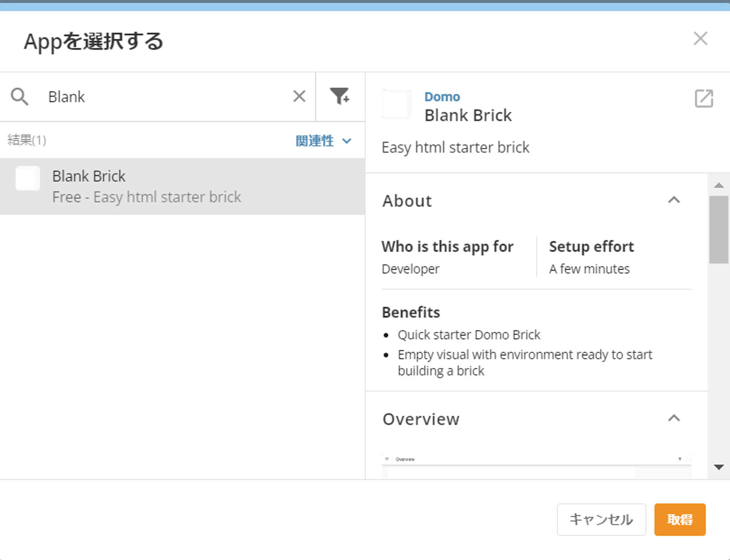
Task: Click the Benefits heading
Action: (x=411, y=312)
